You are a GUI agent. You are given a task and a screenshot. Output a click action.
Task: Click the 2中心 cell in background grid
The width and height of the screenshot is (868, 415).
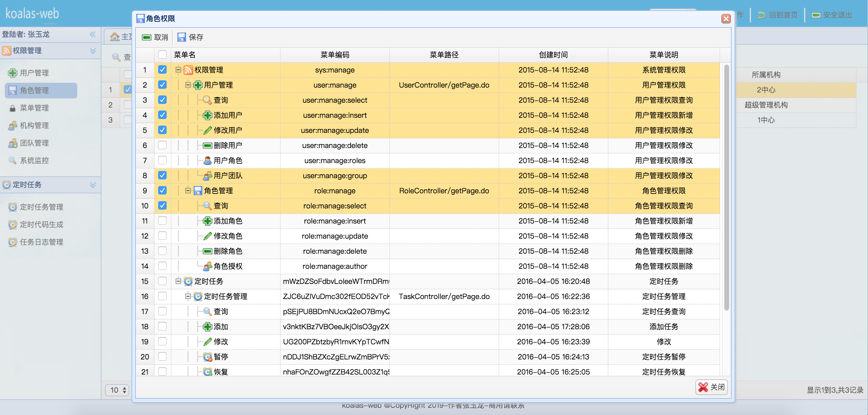pyautogui.click(x=766, y=90)
